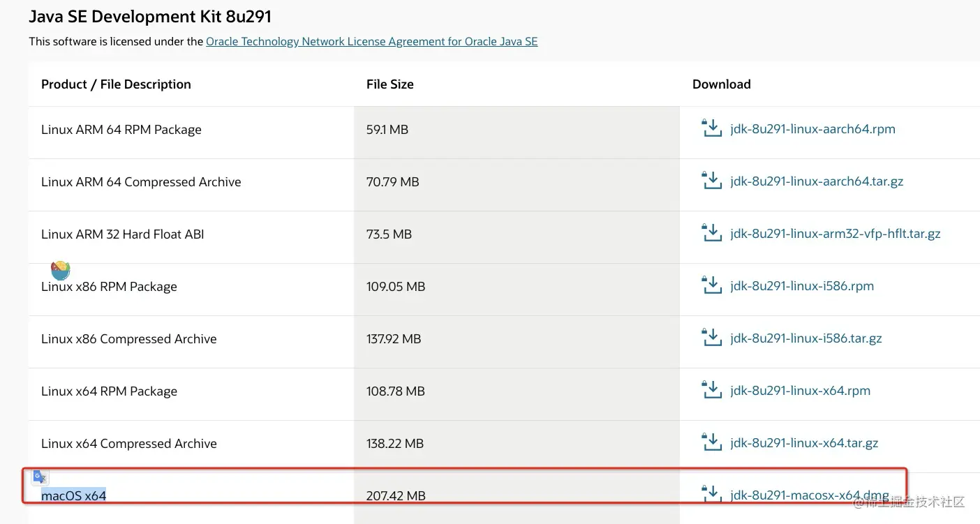Click download icon beside jdk-8u291-linux-i586.rpm
This screenshot has height=524, width=980.
711,285
